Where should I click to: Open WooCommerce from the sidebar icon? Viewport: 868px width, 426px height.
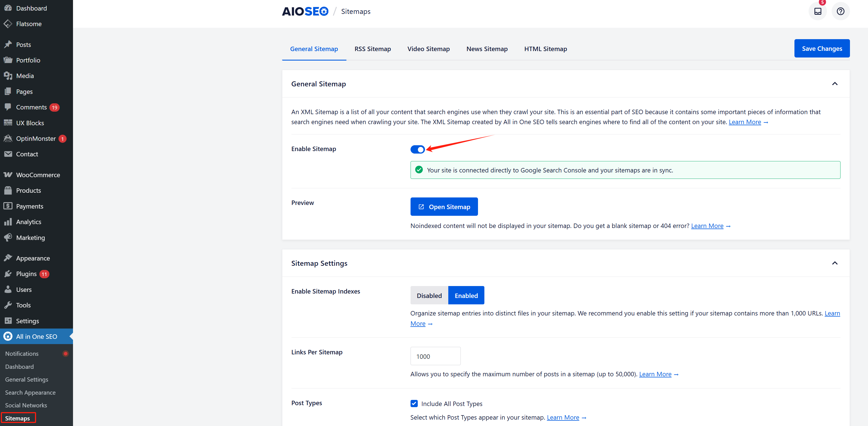pyautogui.click(x=8, y=175)
